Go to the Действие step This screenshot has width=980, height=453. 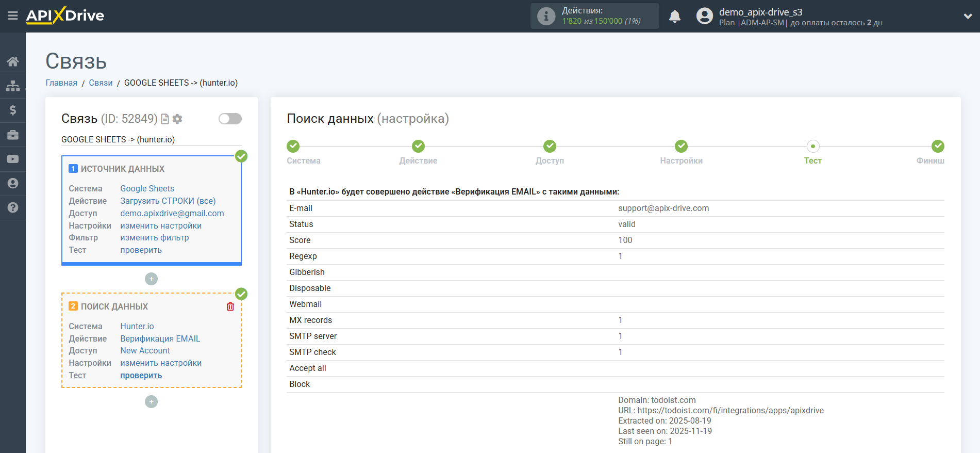pyautogui.click(x=418, y=146)
